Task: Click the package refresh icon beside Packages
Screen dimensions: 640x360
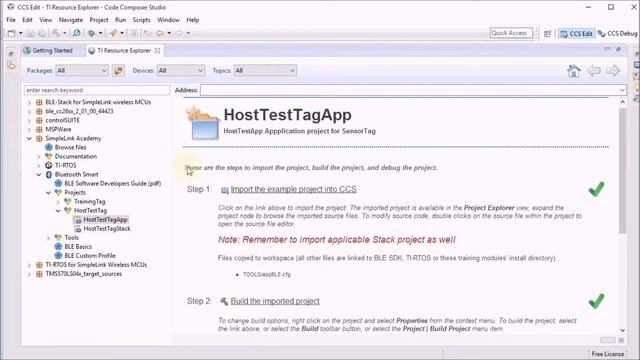Action: pos(118,71)
